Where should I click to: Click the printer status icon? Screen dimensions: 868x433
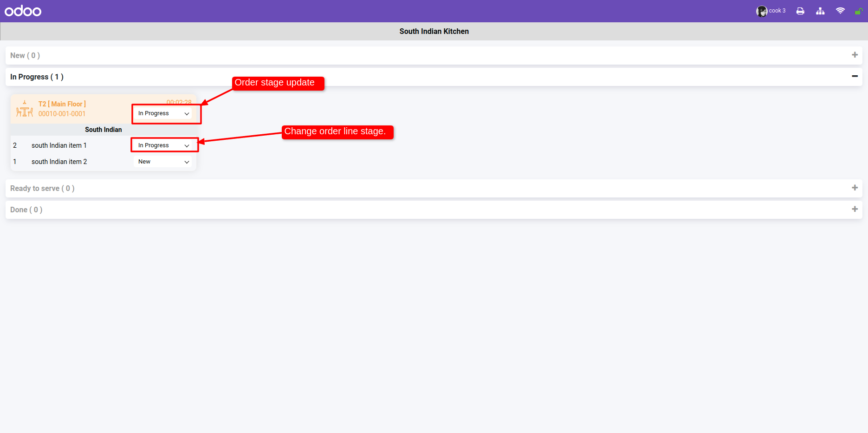coord(800,11)
